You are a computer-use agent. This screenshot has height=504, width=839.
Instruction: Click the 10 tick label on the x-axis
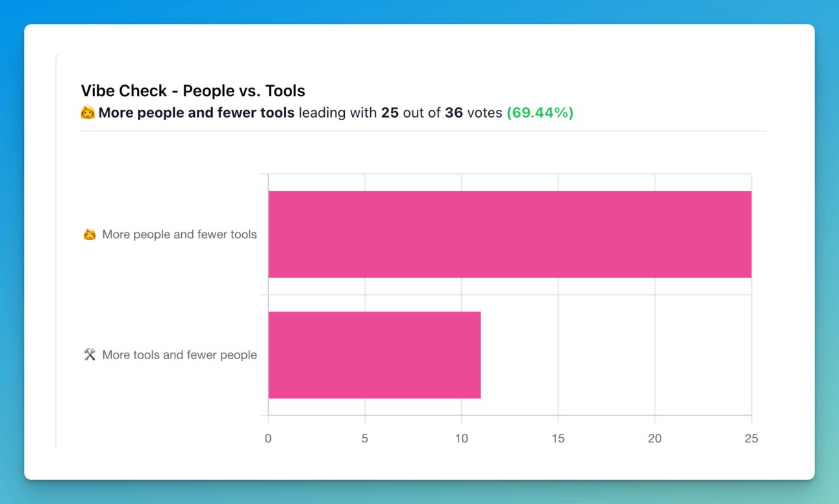point(461,438)
